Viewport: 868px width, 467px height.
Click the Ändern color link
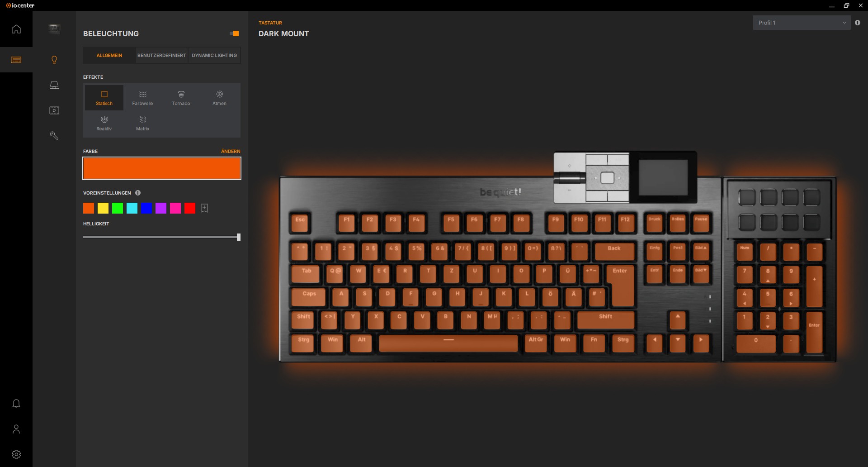click(231, 151)
